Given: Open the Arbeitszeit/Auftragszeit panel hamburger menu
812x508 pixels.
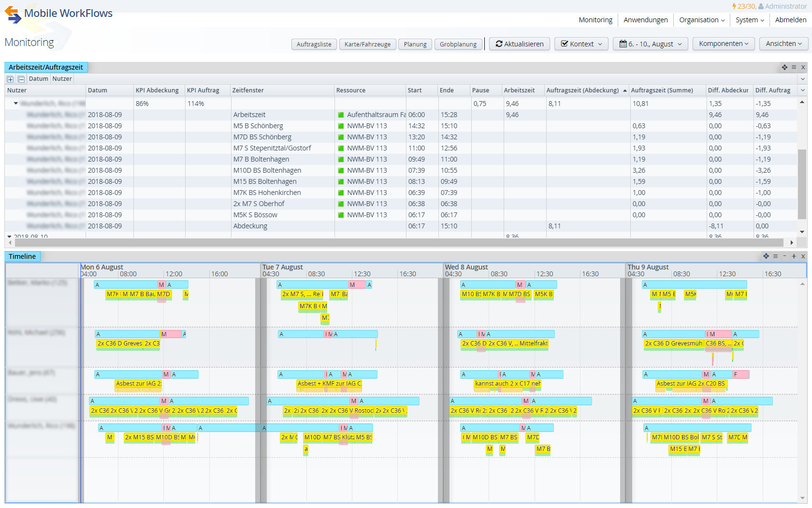Looking at the screenshot, I should point(794,67).
